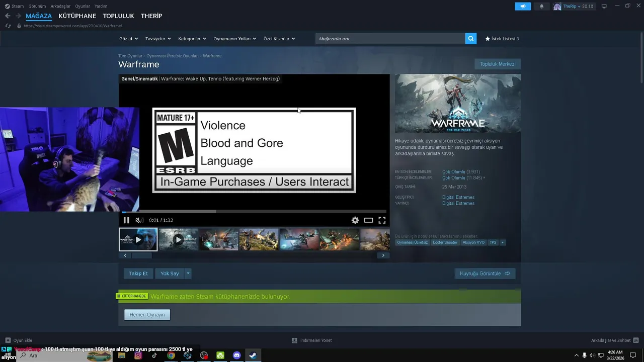
Task: Open Chrome from the taskbar
Action: click(171, 355)
